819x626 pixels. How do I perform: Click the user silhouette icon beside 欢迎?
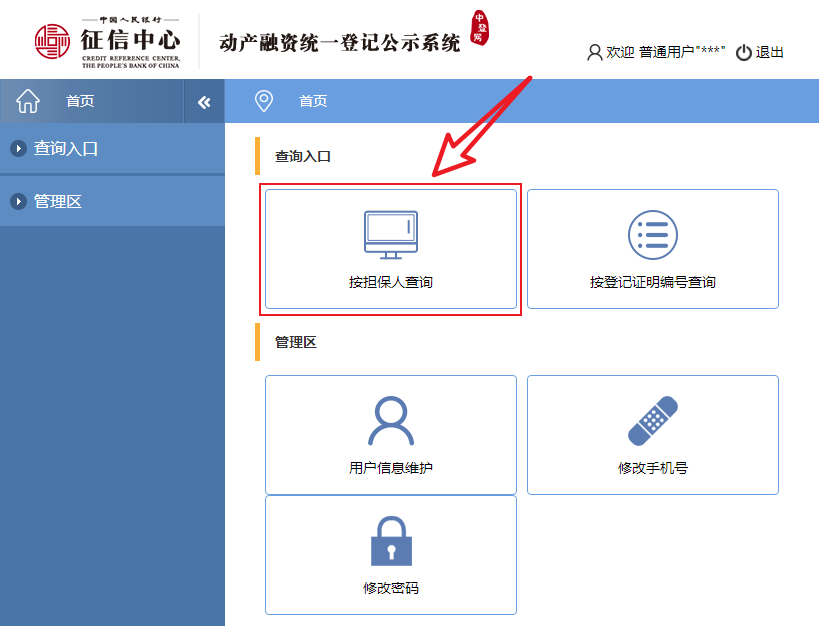tap(594, 53)
